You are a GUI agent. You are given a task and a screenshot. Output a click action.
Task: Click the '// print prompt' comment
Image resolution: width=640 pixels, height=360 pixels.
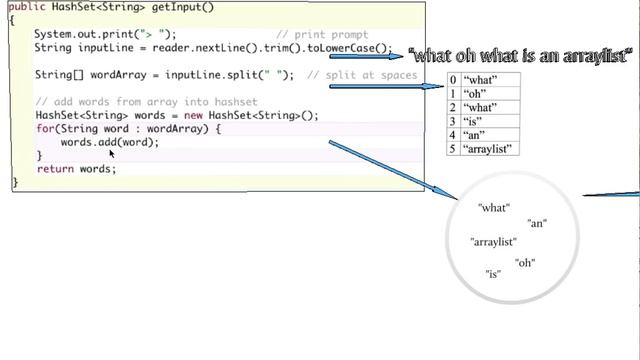pos(322,35)
